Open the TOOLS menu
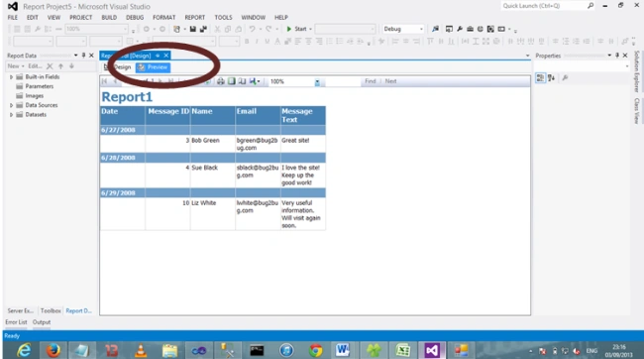Image resolution: width=644 pixels, height=359 pixels. (x=224, y=17)
